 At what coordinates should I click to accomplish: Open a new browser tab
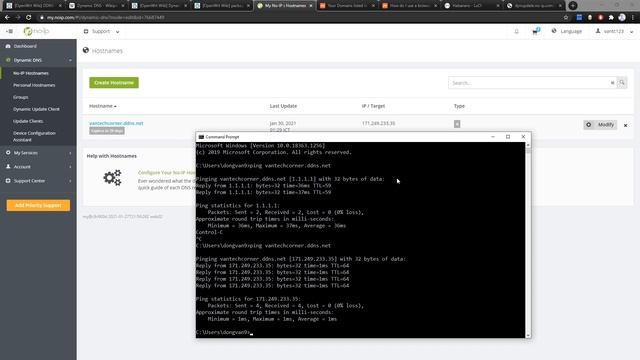(x=573, y=6)
